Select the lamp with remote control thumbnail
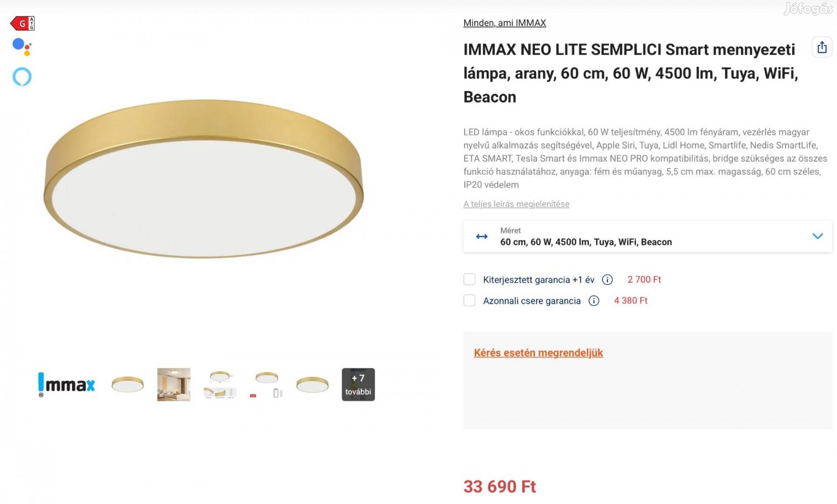837x504 pixels. [267, 385]
